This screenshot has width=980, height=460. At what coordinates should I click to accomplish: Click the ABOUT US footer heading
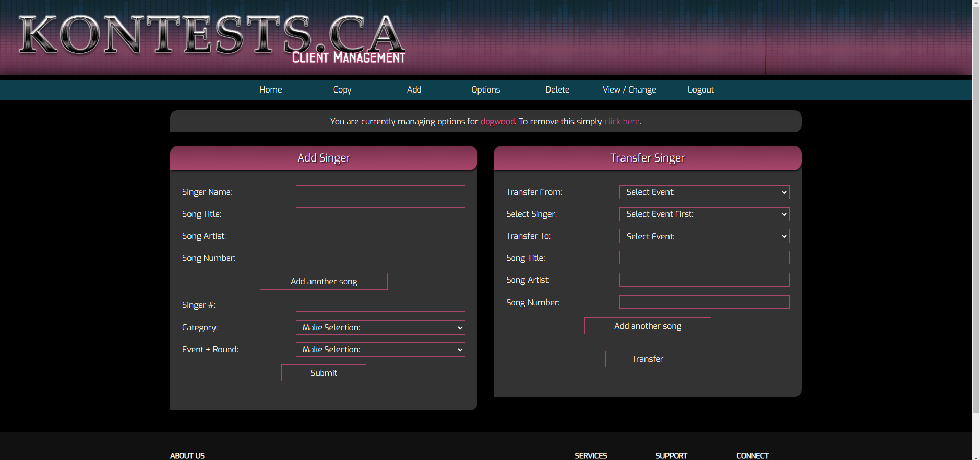coord(187,456)
